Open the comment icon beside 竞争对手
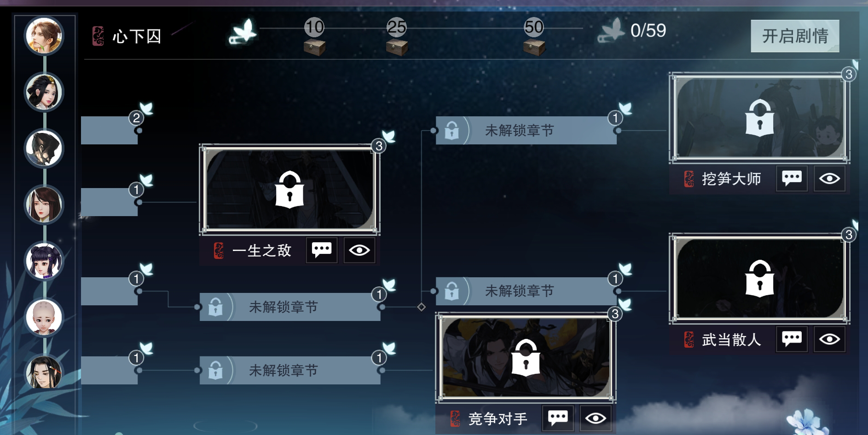 pos(558,418)
